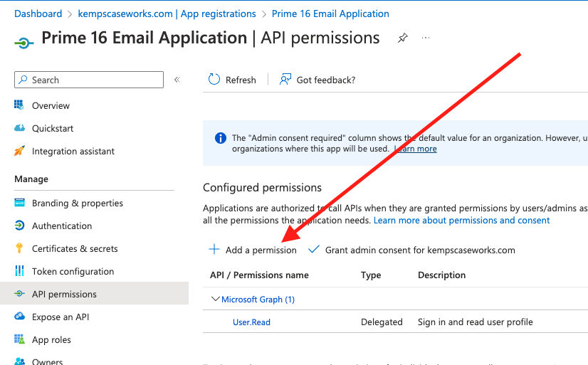The image size is (588, 365).
Task: Open the more options ellipsis menu
Action: tap(426, 38)
